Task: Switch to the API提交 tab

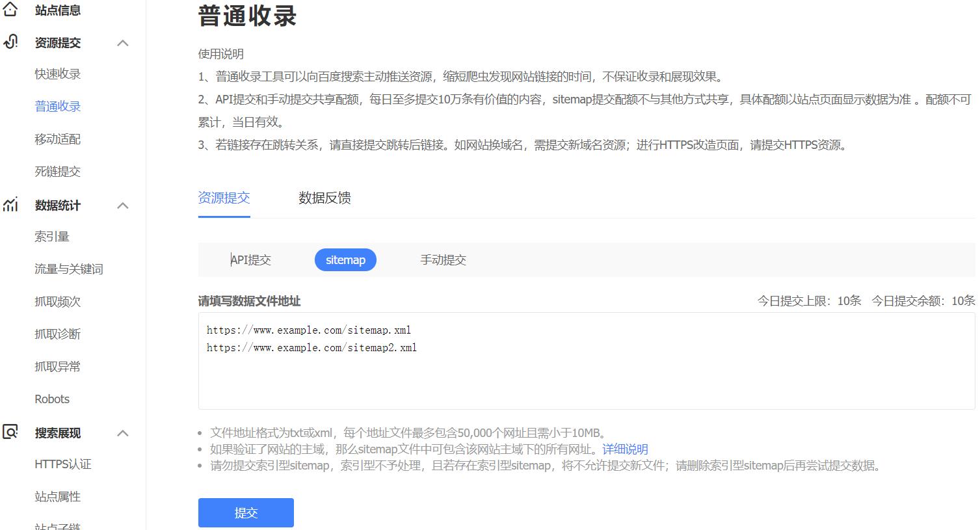Action: (x=251, y=259)
